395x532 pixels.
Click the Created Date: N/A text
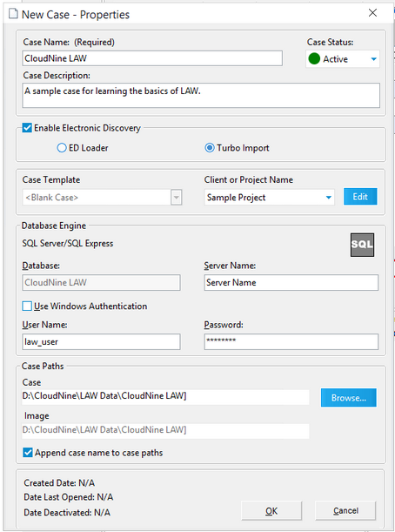click(59, 482)
